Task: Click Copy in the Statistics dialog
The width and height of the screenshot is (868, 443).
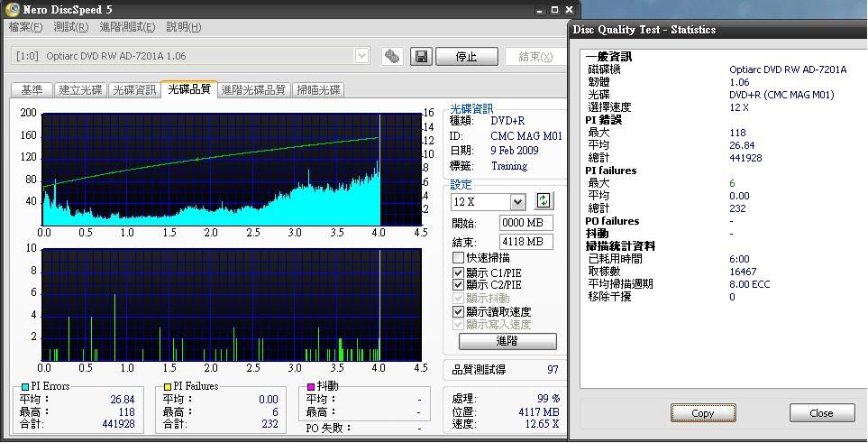Action: tap(702, 412)
